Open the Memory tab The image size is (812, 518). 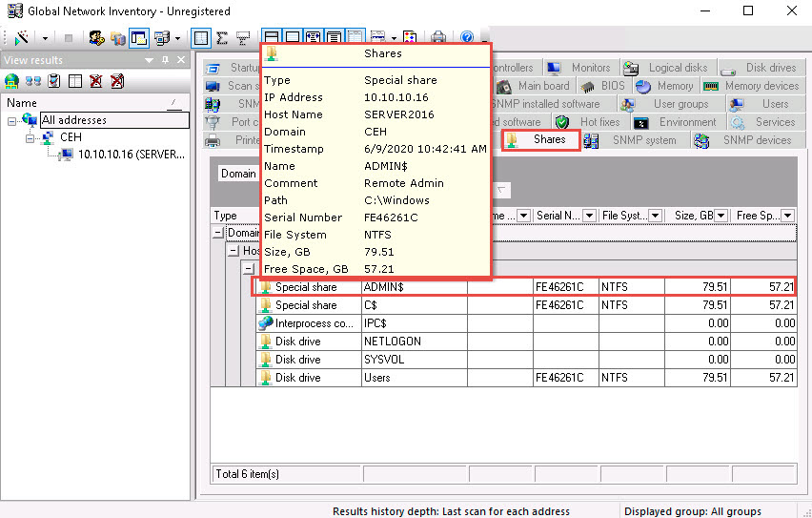click(x=665, y=86)
